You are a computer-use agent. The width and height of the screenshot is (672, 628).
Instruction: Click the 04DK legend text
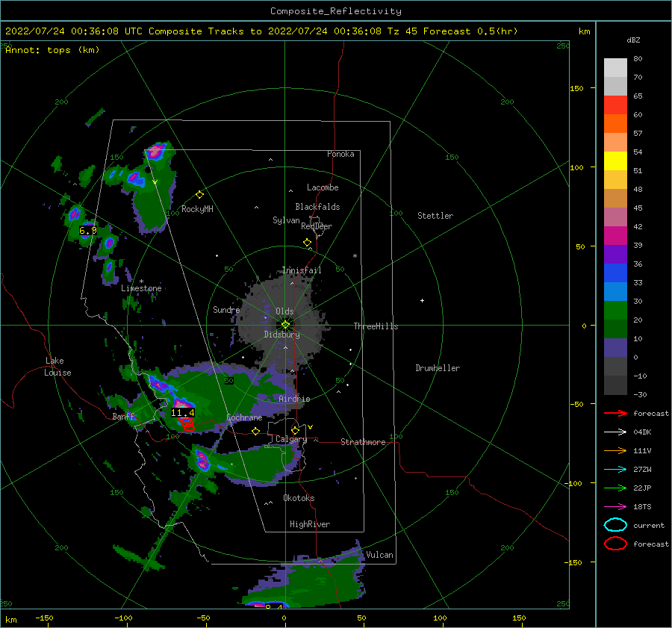coord(642,432)
